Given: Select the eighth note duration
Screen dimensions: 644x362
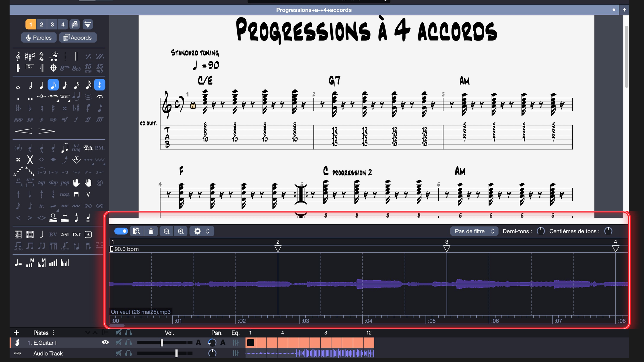Looking at the screenshot, I should 53,85.
